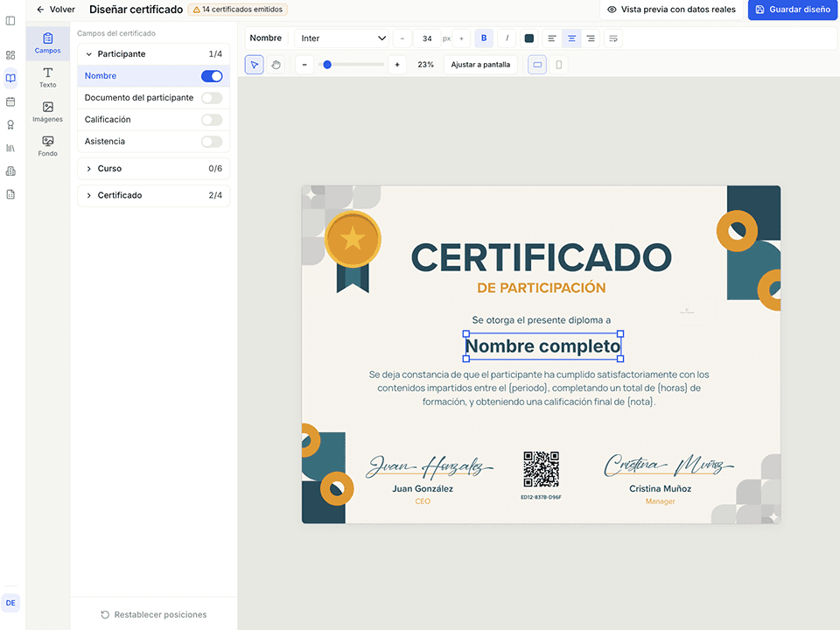Switch to portrait orientation
840x630 pixels.
pyautogui.click(x=559, y=65)
